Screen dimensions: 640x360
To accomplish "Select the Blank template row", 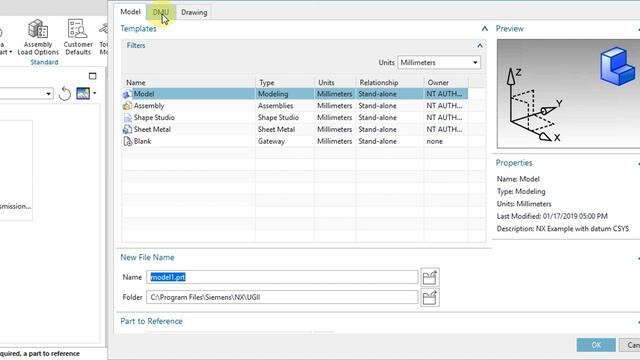I will pyautogui.click(x=295, y=141).
